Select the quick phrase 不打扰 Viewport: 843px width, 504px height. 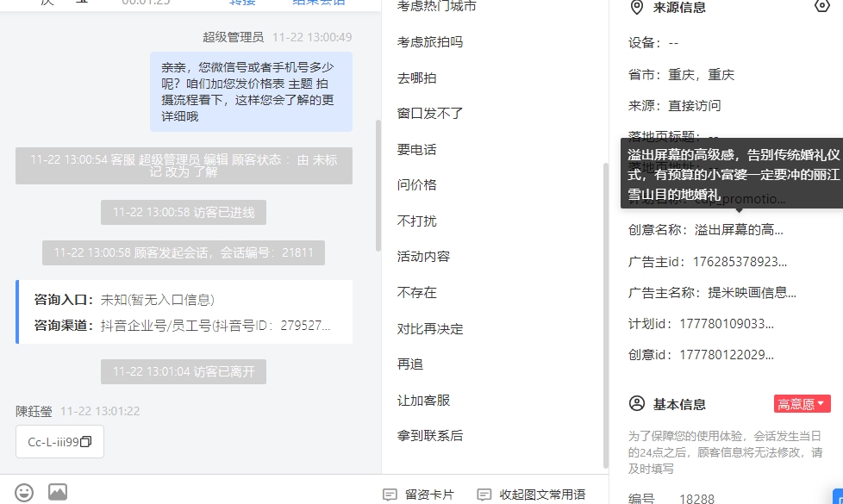click(416, 221)
